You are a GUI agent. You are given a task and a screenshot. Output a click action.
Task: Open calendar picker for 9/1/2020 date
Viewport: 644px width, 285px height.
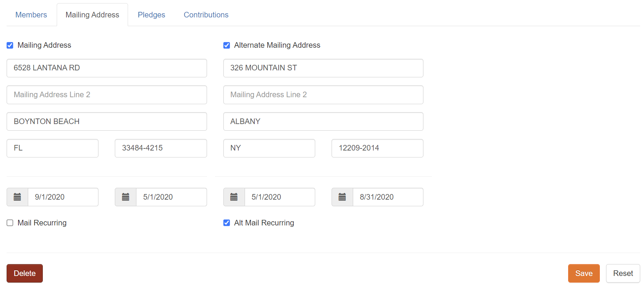(17, 197)
